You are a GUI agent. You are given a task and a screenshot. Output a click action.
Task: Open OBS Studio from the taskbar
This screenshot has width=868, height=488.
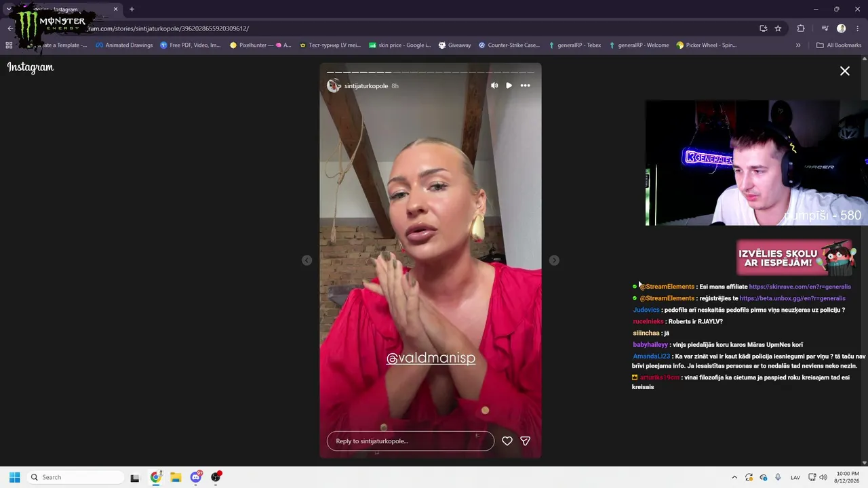[x=216, y=477]
